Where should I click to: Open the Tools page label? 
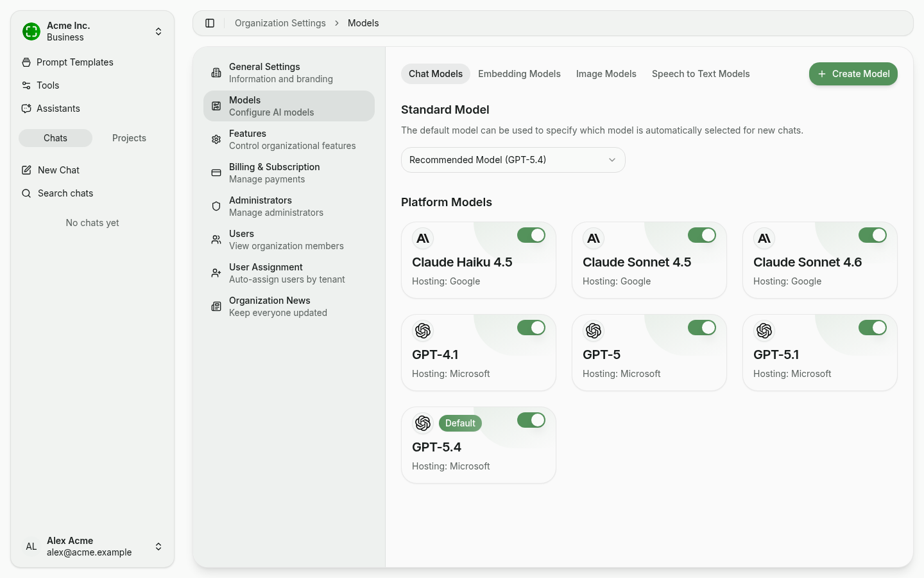(x=48, y=85)
